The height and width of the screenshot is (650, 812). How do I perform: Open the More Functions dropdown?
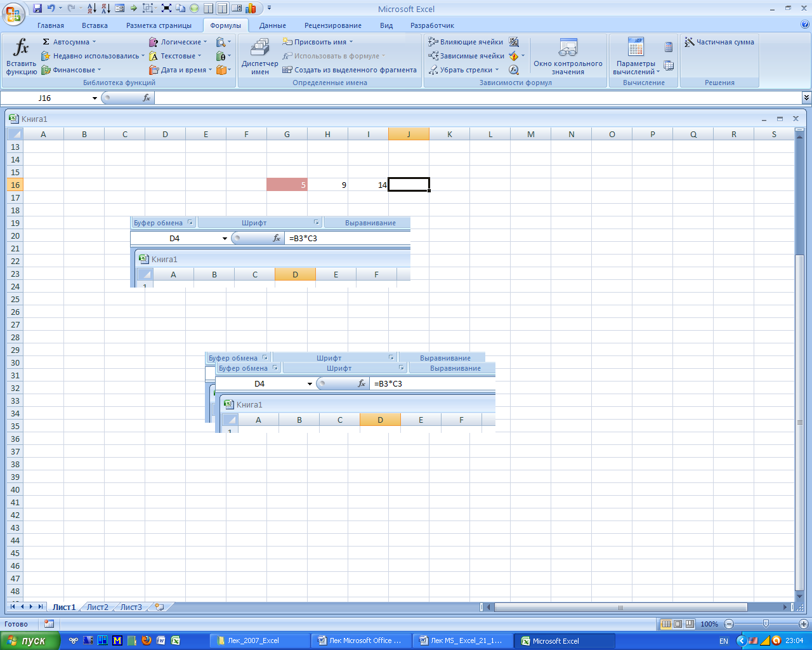(x=223, y=70)
